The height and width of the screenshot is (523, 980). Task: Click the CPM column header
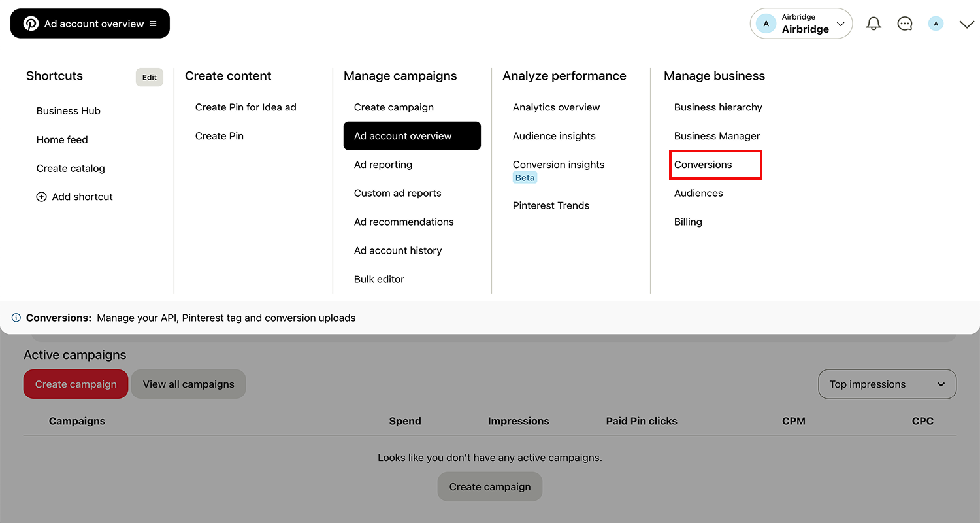pyautogui.click(x=794, y=421)
